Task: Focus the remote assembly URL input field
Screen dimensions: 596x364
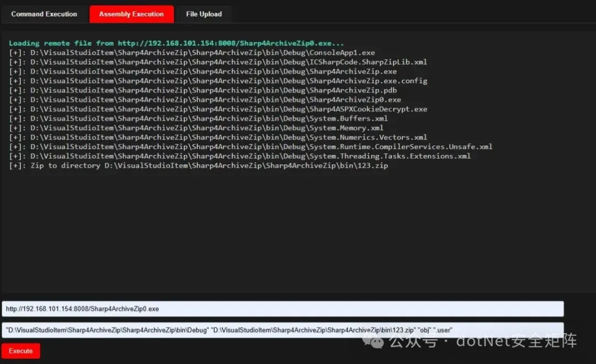Action: tap(283, 308)
